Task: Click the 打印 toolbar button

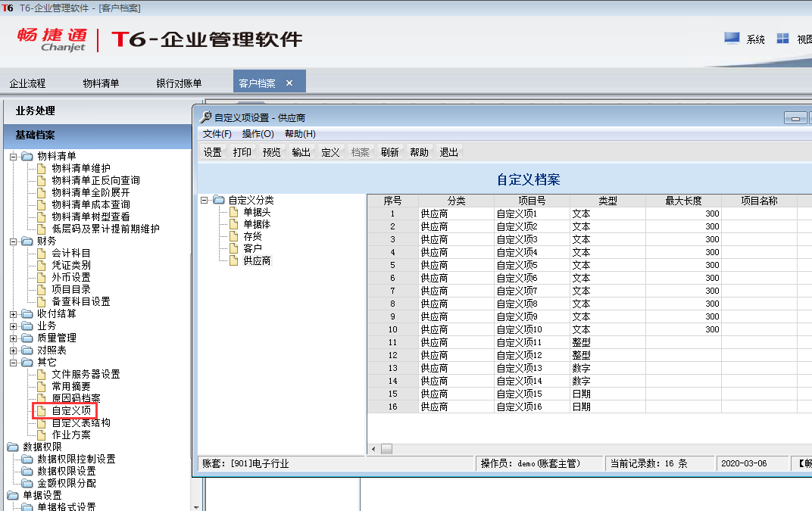Action: pos(242,152)
